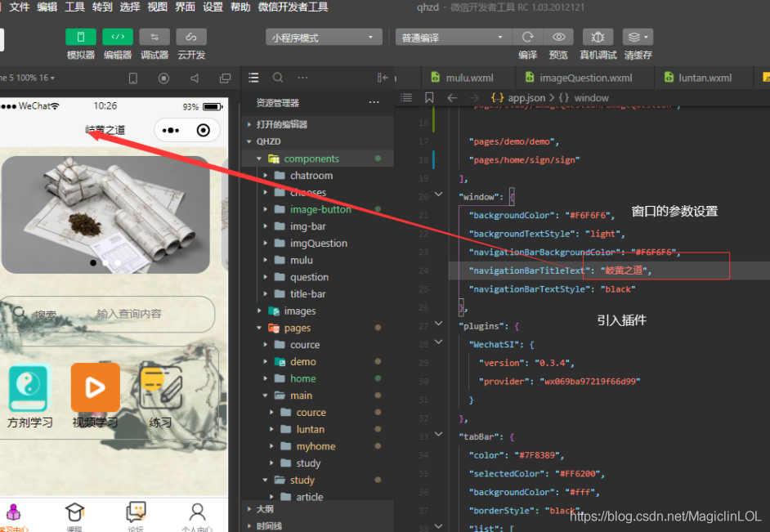Open the 普通编译 compile mode dropdown
The height and width of the screenshot is (532, 770).
pos(453,38)
